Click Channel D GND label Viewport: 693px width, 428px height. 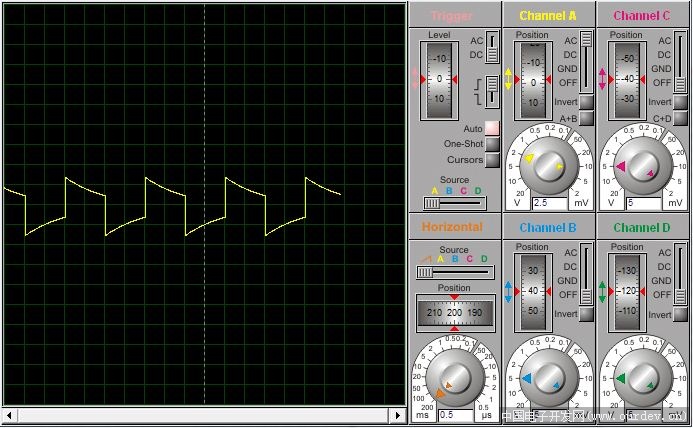[x=661, y=281]
